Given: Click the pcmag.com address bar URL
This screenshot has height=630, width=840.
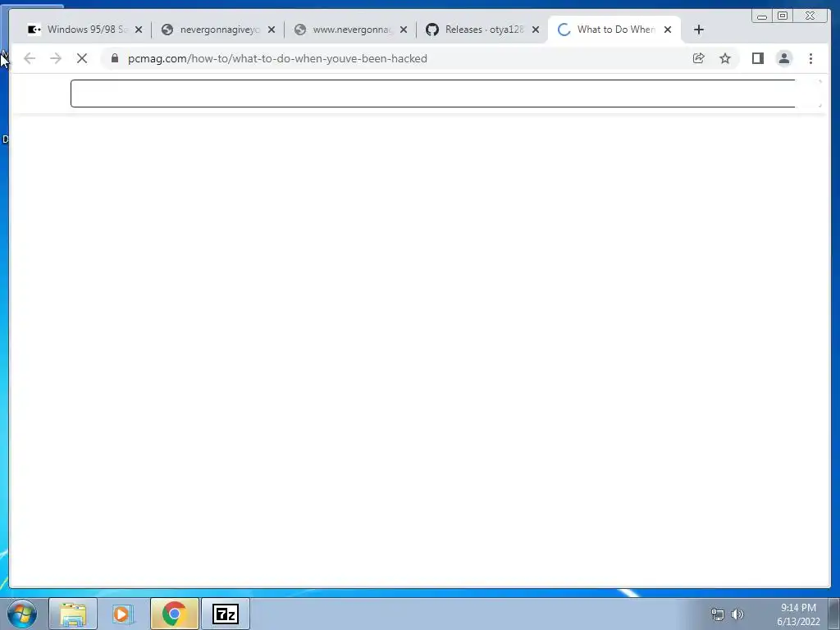Looking at the screenshot, I should pyautogui.click(x=277, y=58).
